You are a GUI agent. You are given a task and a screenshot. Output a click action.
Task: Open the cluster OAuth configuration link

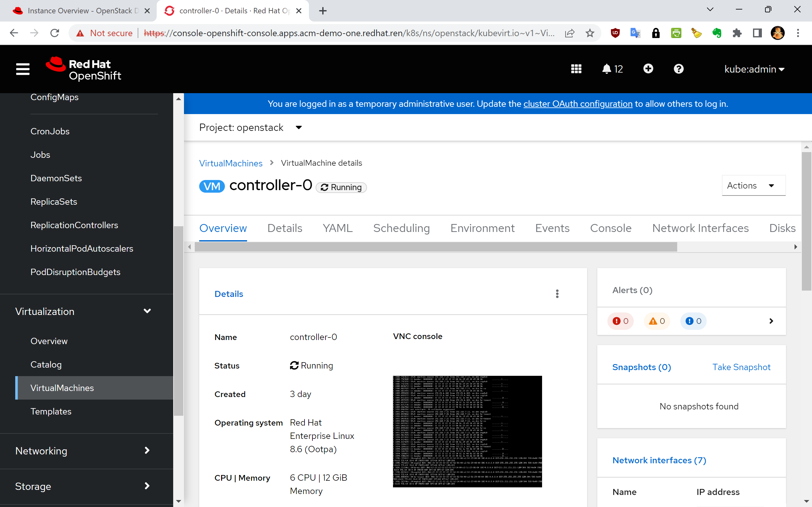[578, 104]
